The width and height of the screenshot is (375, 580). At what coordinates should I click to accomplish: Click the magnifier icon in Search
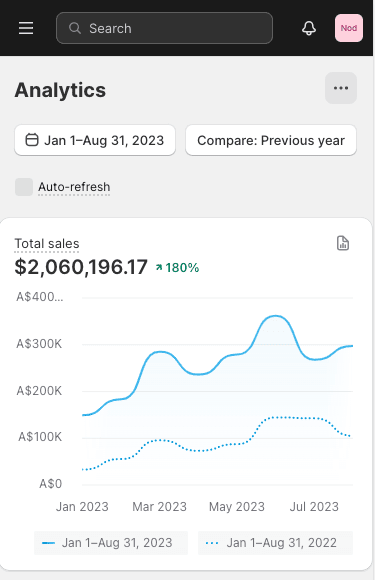pos(75,28)
